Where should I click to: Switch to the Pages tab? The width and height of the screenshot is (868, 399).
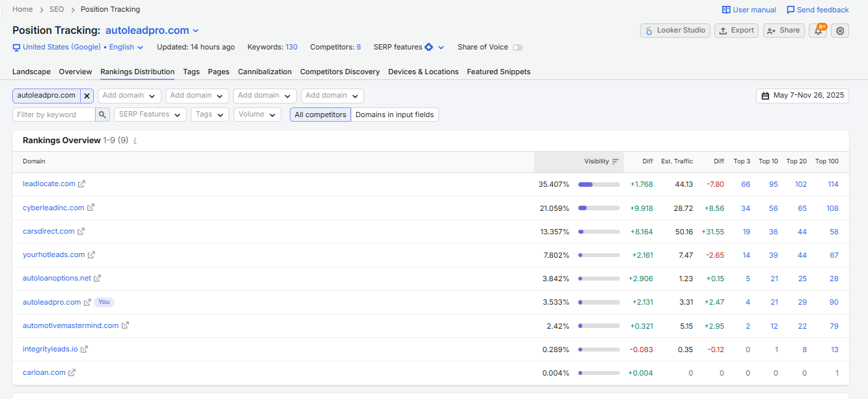pyautogui.click(x=219, y=72)
